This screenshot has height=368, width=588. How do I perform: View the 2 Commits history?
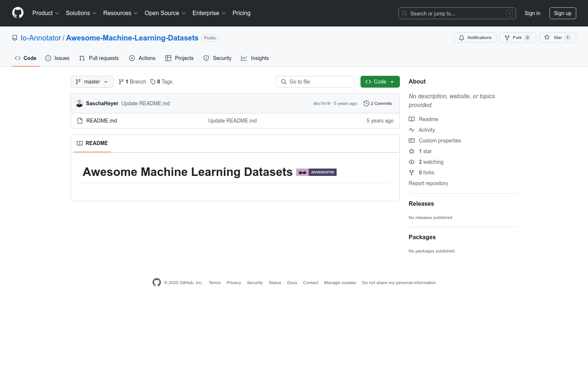(x=377, y=103)
